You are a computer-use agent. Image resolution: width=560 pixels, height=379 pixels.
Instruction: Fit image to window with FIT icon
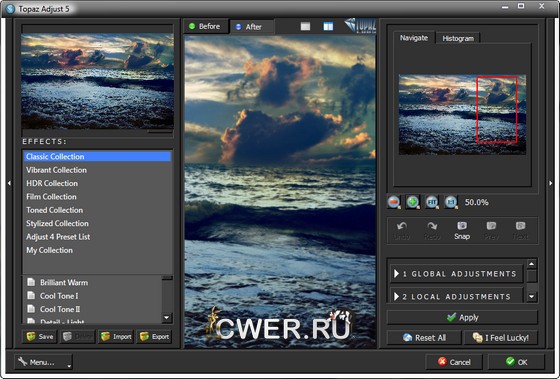point(432,202)
